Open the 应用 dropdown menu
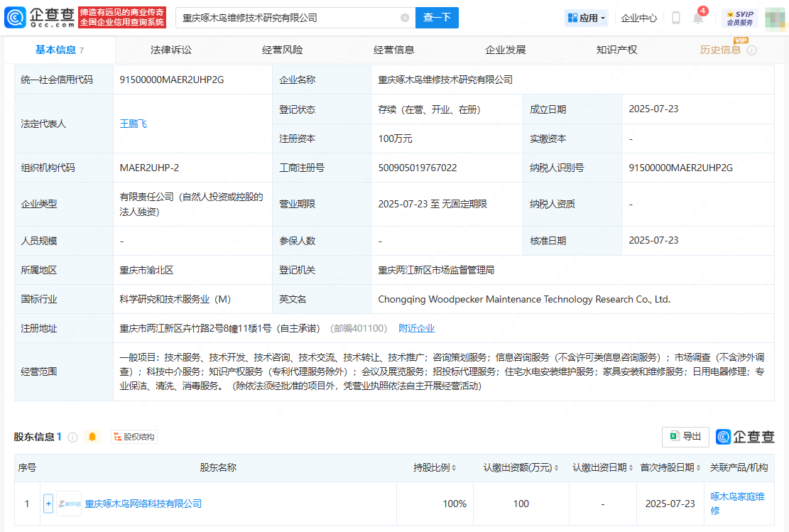The height and width of the screenshot is (532, 789). click(586, 18)
